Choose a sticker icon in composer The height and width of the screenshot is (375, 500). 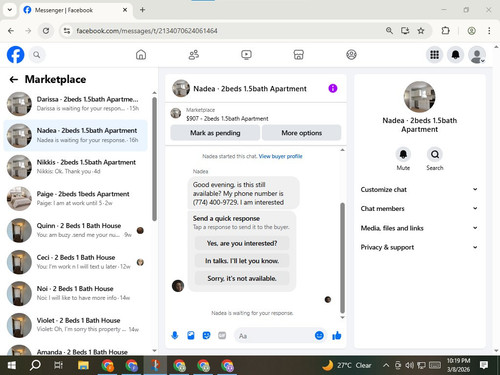[x=206, y=335]
